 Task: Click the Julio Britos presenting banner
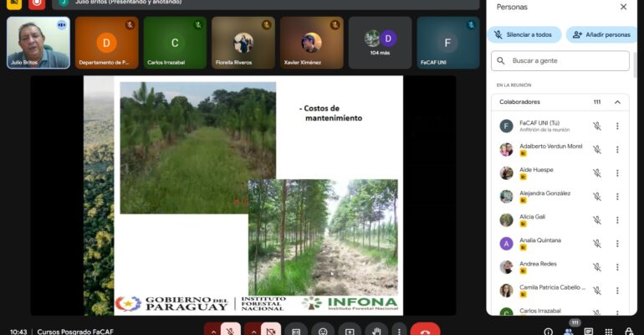tap(266, 3)
